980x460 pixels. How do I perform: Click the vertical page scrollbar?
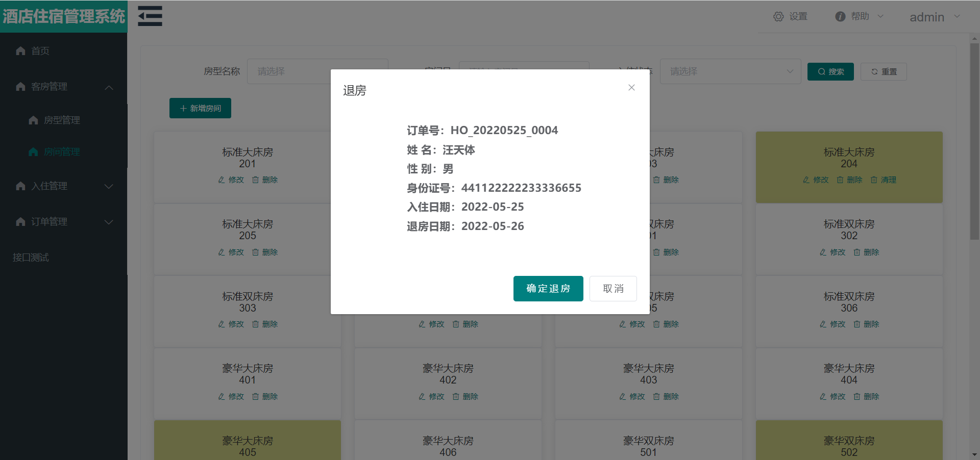tap(974, 141)
